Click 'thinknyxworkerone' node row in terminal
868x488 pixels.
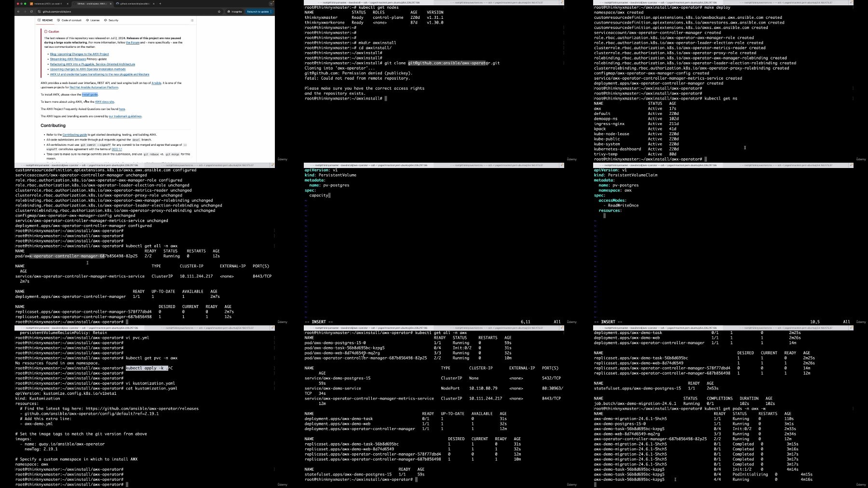click(x=374, y=22)
